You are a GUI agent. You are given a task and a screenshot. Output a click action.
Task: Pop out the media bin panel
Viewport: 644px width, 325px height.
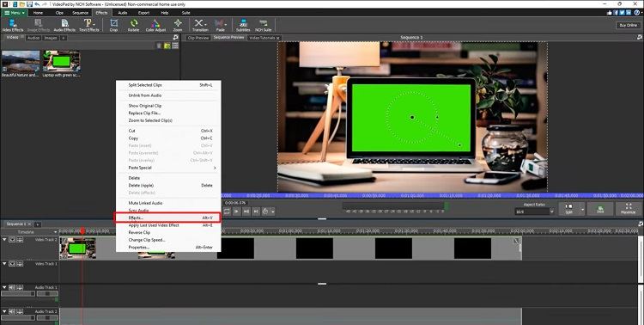point(176,38)
